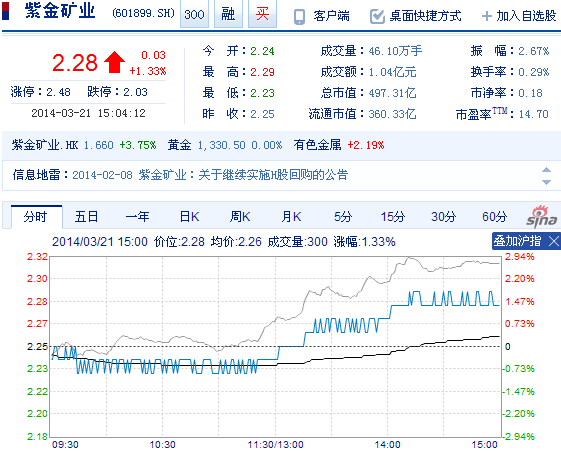This screenshot has height=451, width=561.
Task: Click the 振幅 value 2.67%
Action: tap(533, 51)
